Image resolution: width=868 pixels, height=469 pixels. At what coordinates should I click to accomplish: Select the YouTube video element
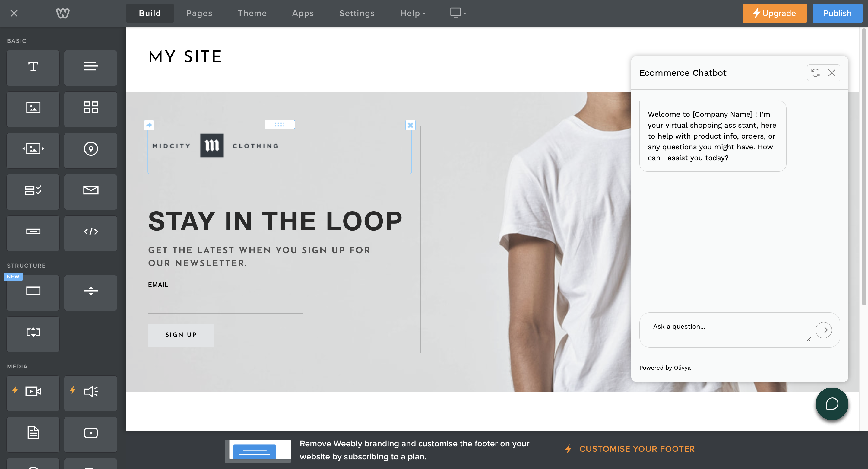pyautogui.click(x=91, y=435)
